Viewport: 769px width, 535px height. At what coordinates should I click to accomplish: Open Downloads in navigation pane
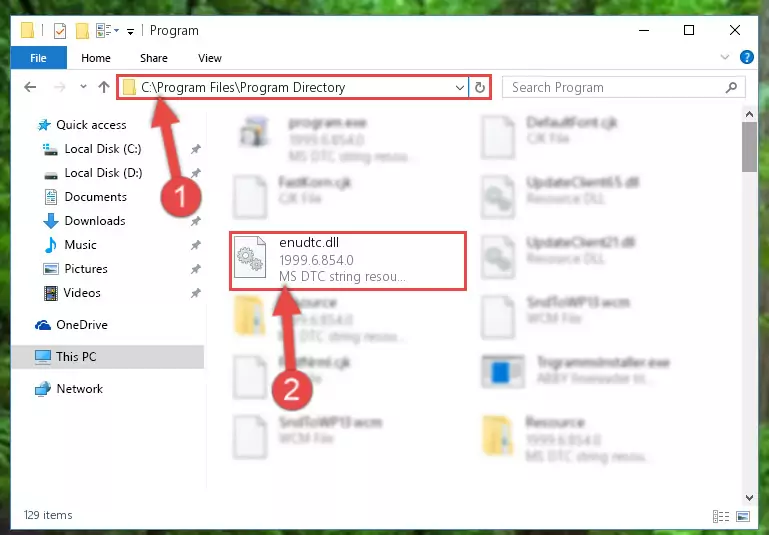pos(95,221)
